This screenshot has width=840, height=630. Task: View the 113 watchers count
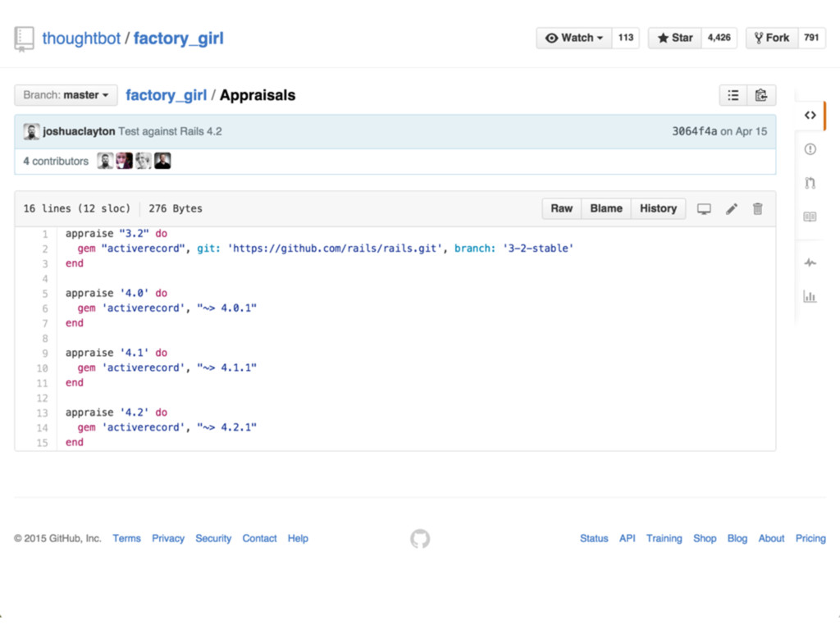[626, 38]
